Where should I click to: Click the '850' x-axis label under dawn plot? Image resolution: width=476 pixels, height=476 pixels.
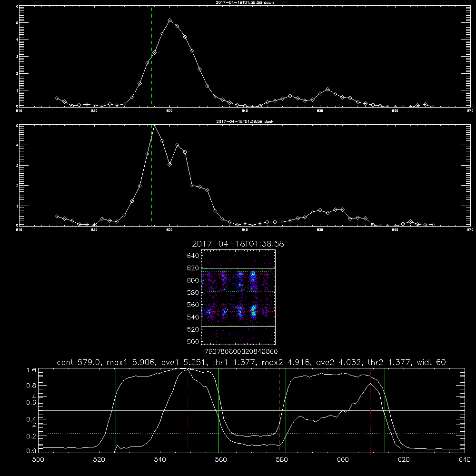(x=320, y=111)
